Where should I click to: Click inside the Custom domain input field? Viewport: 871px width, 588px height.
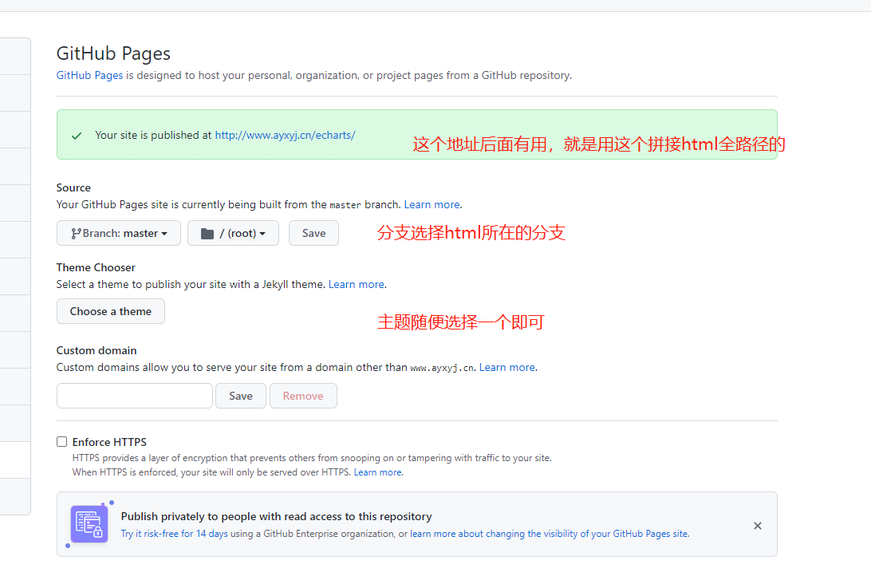tap(134, 395)
